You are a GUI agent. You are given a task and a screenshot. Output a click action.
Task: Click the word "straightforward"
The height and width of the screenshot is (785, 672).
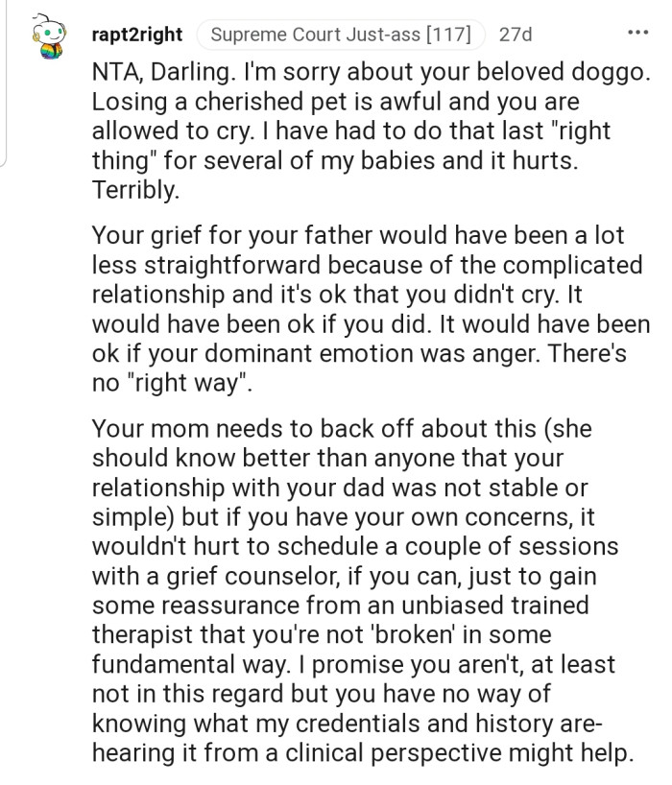pos(232,265)
